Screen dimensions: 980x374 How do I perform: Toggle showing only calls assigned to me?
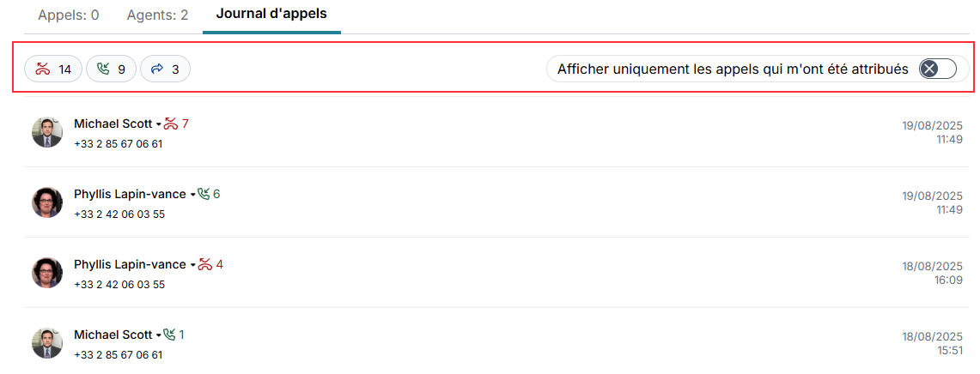click(x=937, y=69)
